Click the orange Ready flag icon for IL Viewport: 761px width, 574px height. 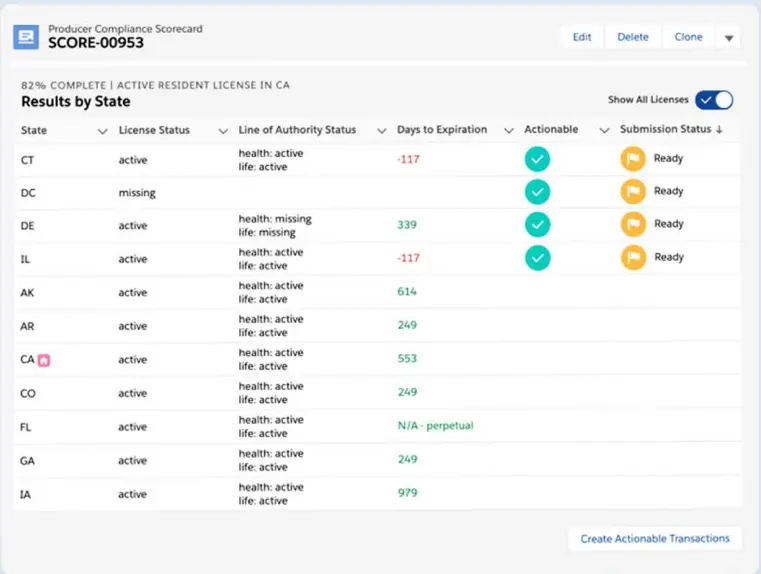click(632, 258)
